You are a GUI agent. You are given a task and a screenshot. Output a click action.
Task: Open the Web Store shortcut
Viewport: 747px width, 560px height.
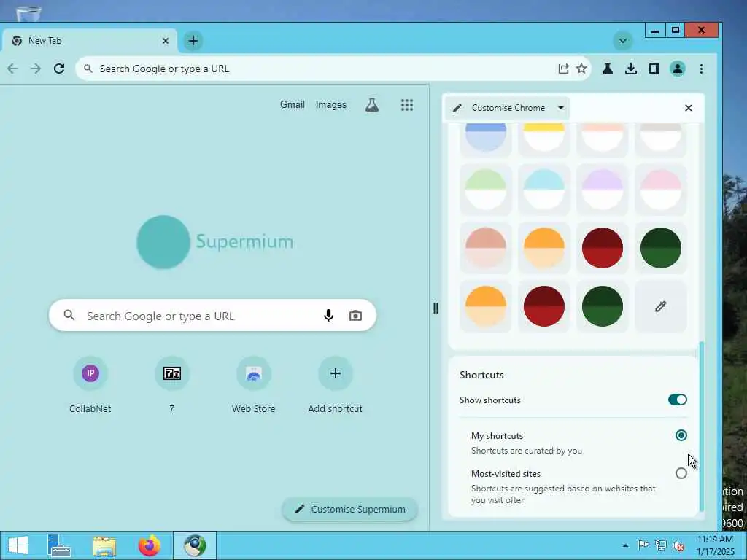tap(253, 385)
